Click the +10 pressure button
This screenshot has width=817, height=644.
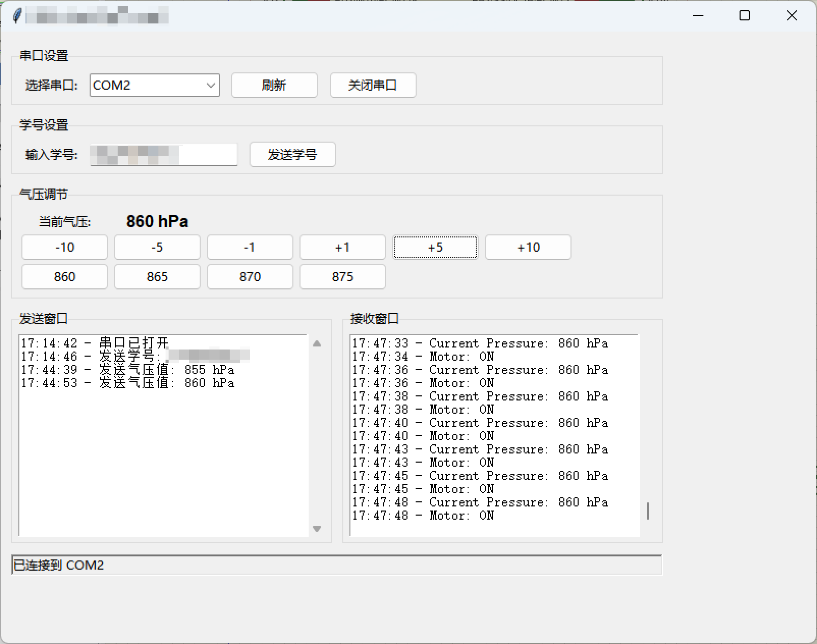point(528,248)
